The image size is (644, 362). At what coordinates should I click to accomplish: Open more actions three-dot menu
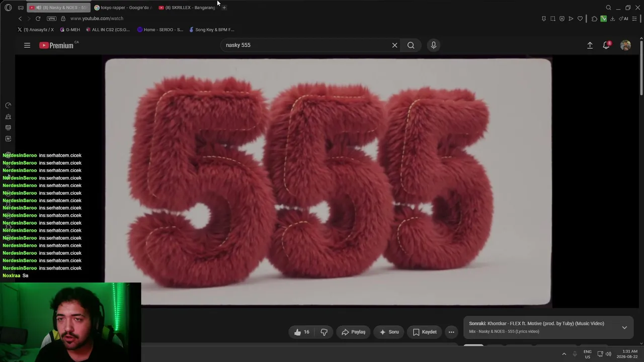pos(451,332)
